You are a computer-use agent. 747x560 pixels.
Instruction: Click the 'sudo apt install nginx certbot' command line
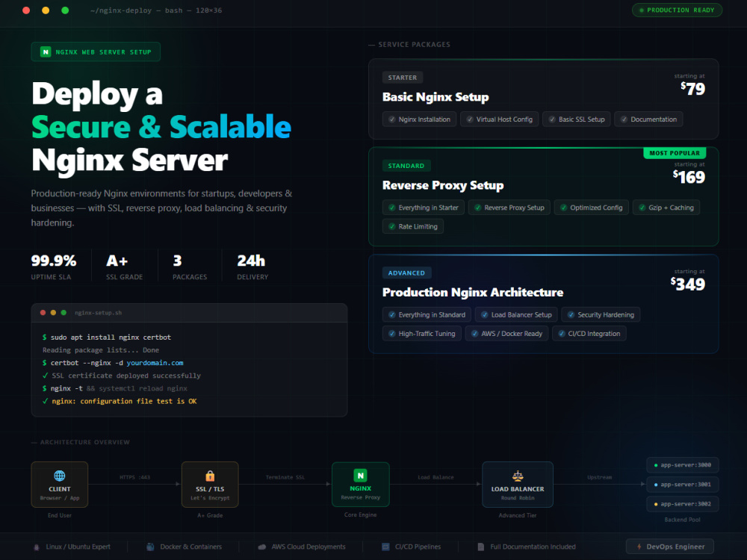107,337
